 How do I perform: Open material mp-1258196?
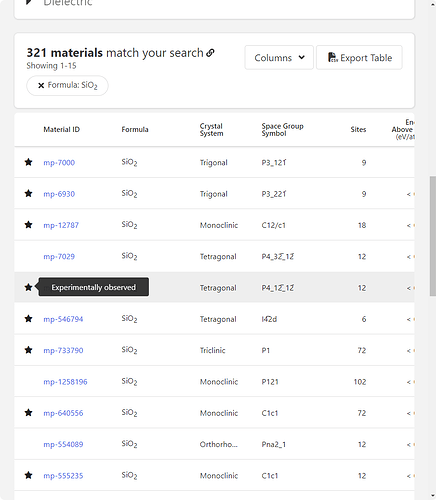pos(65,382)
